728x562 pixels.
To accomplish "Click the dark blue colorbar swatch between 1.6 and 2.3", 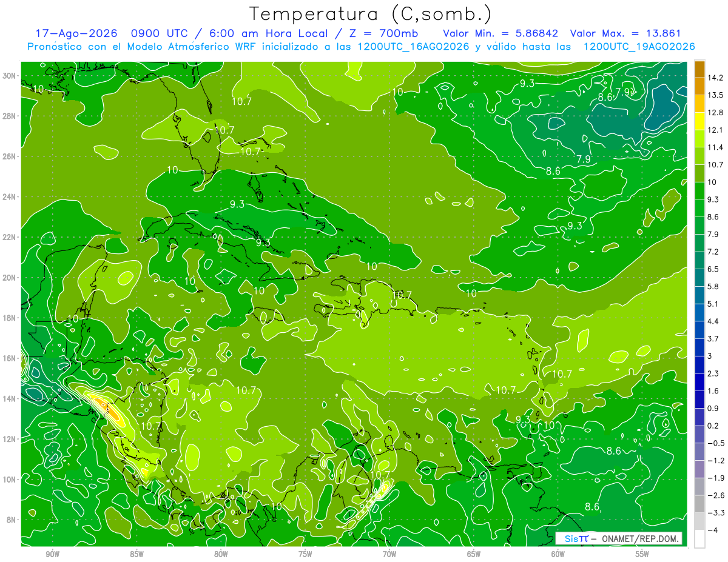I will click(699, 383).
